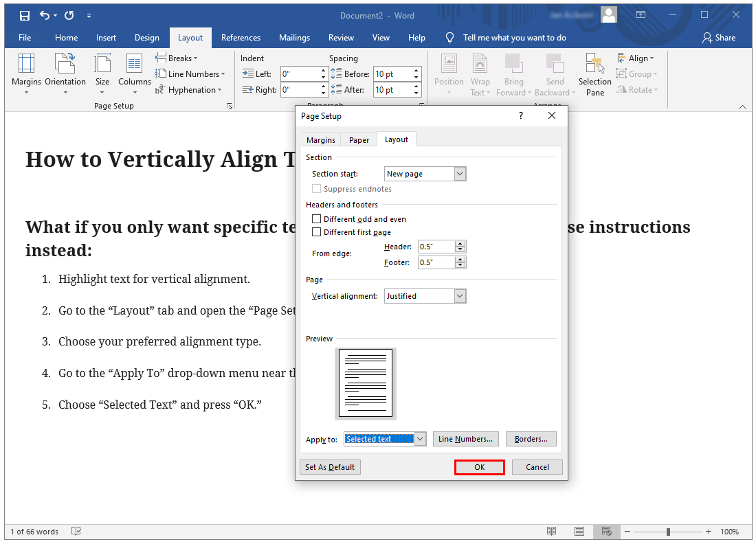Screen dimensions: 756x544
Task: Click the Save icon in the title bar
Action: 25,15
